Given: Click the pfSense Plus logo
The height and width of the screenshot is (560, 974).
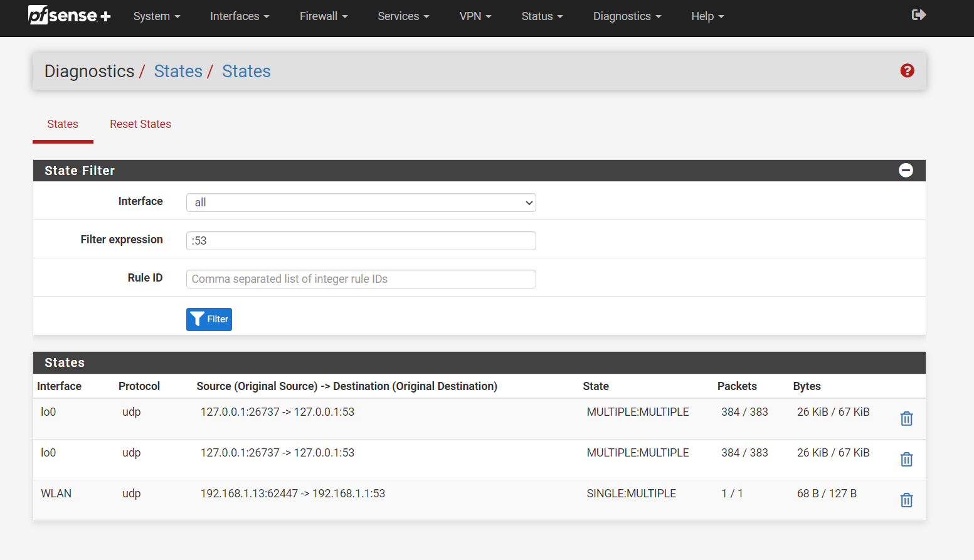Looking at the screenshot, I should coord(70,15).
